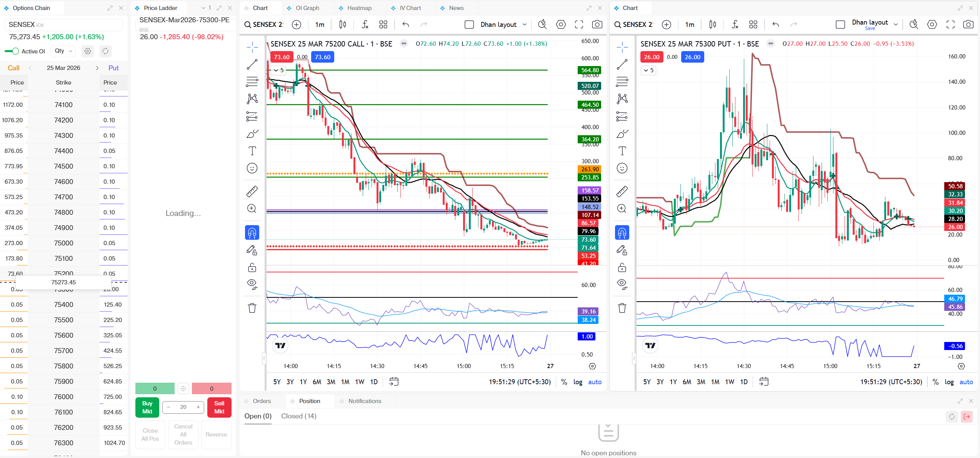980x458 pixels.
Task: Toggle log scale in left chart
Action: pos(578,382)
